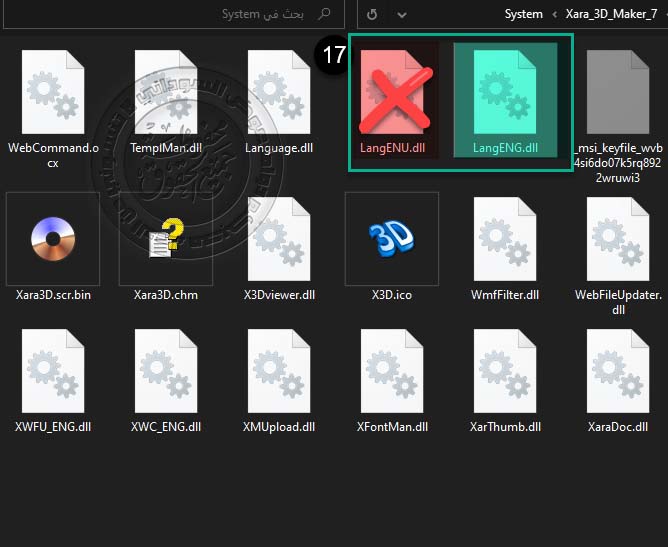
Task: Click the System breadcrumb in address path
Action: (523, 14)
